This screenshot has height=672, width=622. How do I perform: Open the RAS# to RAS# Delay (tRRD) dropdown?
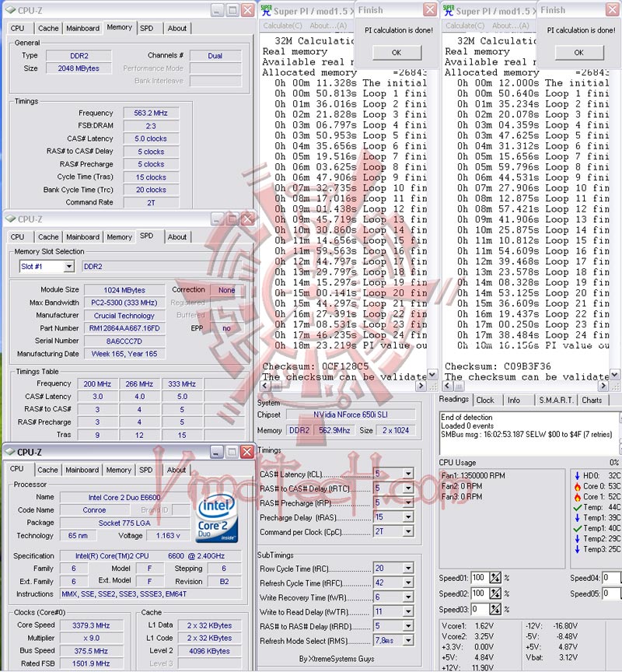pos(408,626)
